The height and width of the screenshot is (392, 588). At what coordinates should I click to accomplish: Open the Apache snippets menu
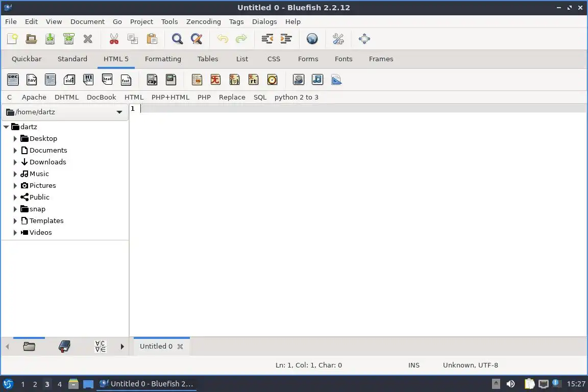[x=34, y=97]
